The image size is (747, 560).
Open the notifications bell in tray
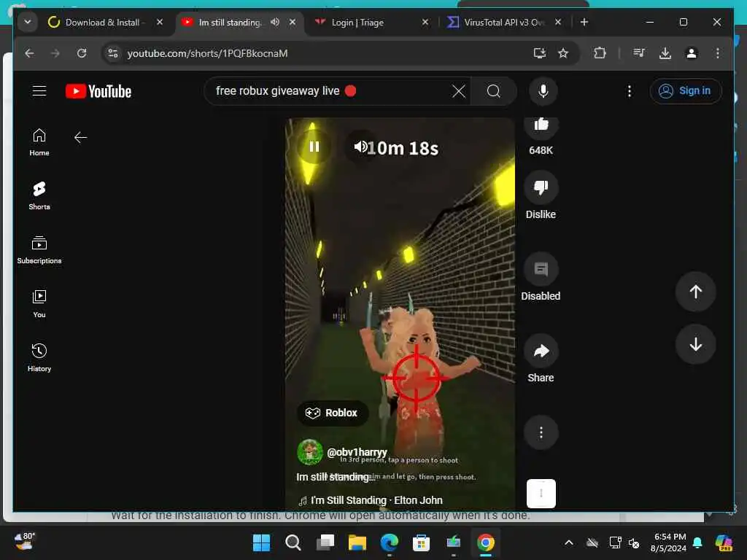[697, 542]
